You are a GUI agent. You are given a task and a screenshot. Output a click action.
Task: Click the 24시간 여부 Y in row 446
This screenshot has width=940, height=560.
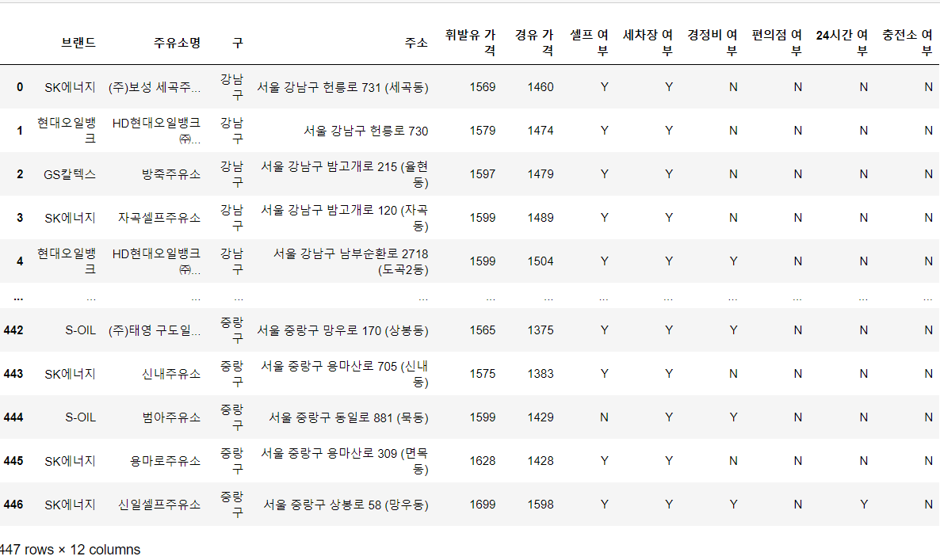(864, 505)
